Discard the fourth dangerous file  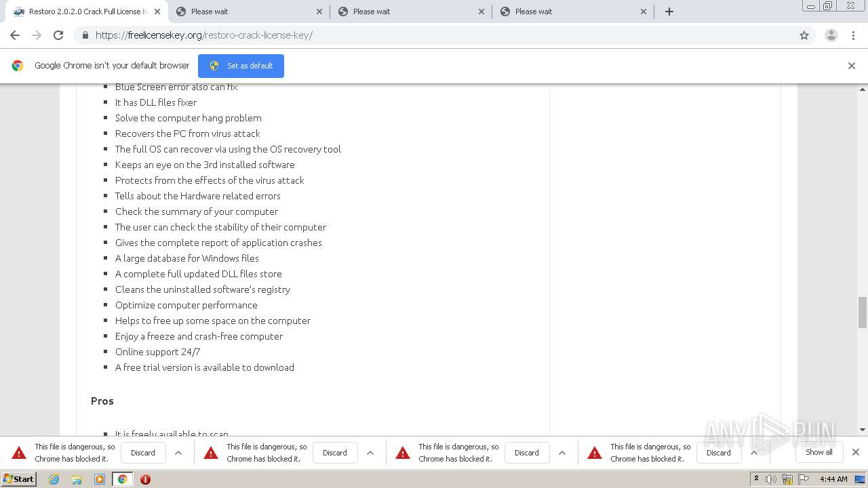click(x=719, y=453)
